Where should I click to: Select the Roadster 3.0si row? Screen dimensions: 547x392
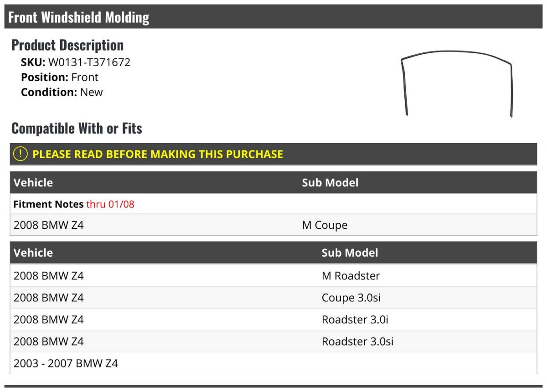273,341
